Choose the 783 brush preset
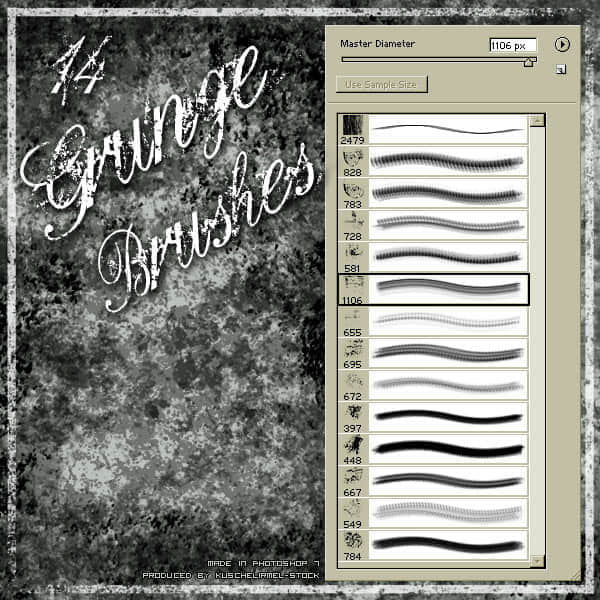Viewport: 600px width, 600px height. [434, 194]
